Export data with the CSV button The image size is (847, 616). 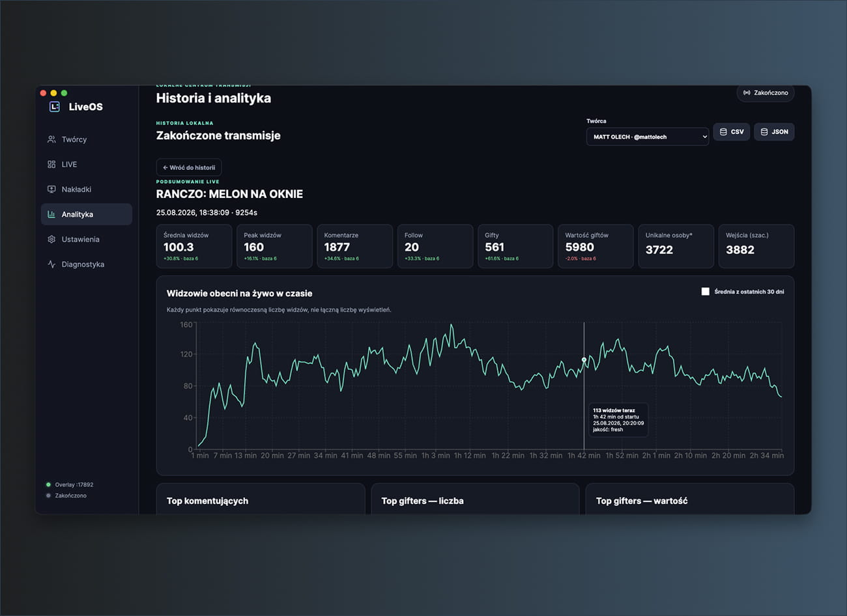pos(732,132)
